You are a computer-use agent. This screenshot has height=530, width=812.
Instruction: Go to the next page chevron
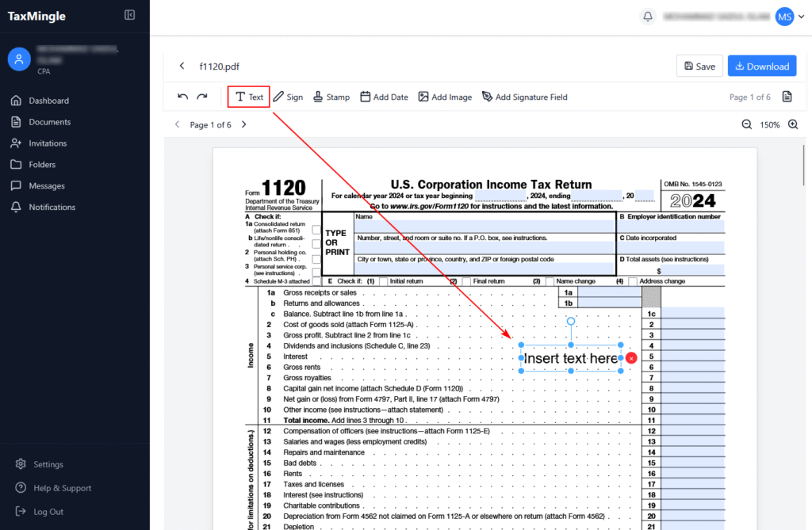(243, 124)
